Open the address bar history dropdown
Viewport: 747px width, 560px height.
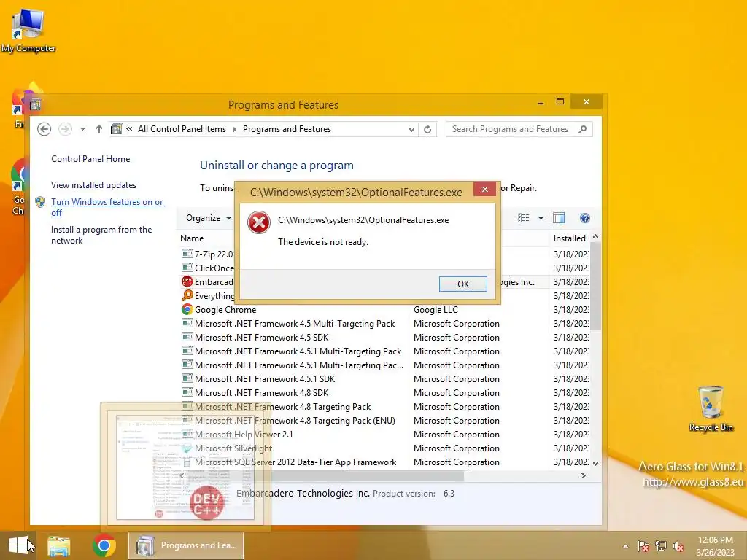(x=411, y=129)
